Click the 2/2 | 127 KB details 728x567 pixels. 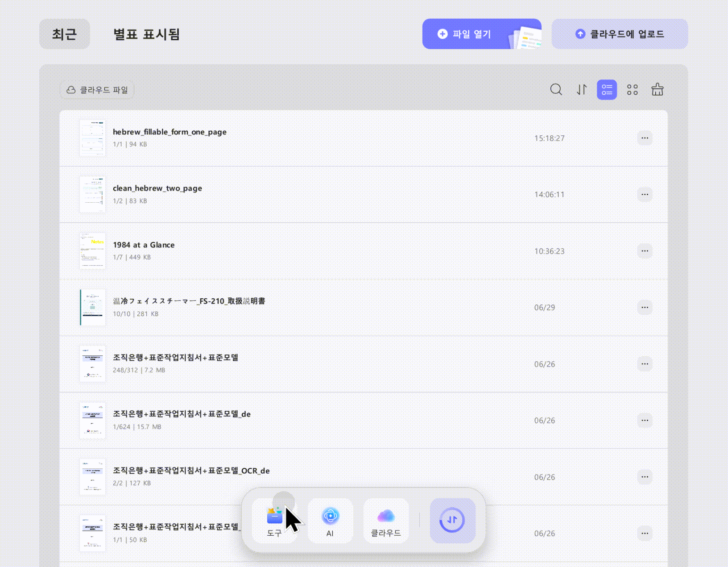tap(132, 483)
